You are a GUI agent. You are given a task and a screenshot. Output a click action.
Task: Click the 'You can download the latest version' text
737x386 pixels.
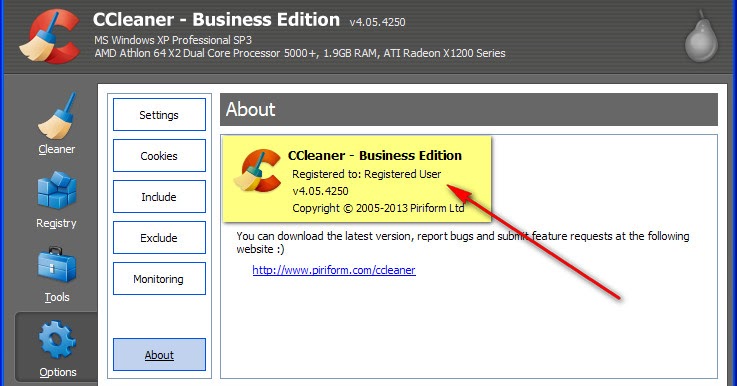click(x=463, y=242)
